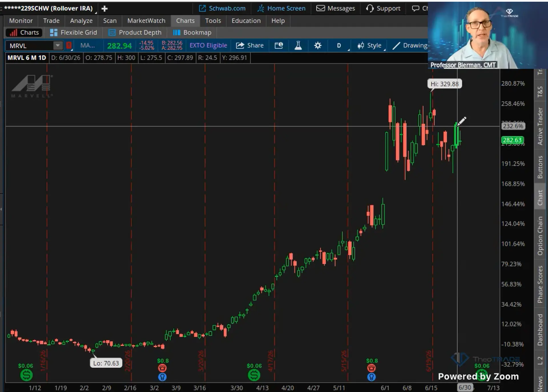Image resolution: width=548 pixels, height=392 pixels.
Task: Share the chart
Action: (250, 45)
